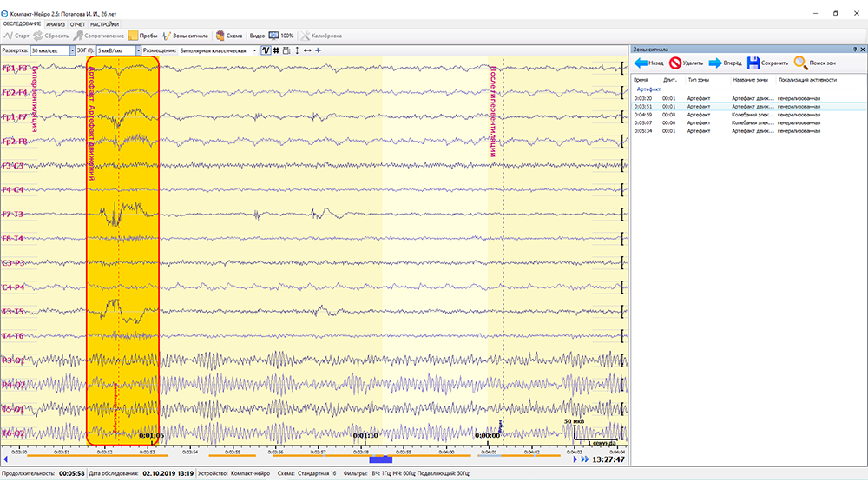The height and width of the screenshot is (489, 868).
Task: Go to next zone with Вперёд
Action: [725, 63]
